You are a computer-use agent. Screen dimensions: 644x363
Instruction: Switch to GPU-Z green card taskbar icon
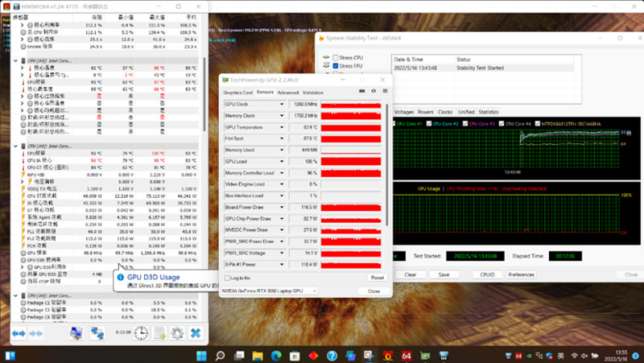pyautogui.click(x=425, y=355)
